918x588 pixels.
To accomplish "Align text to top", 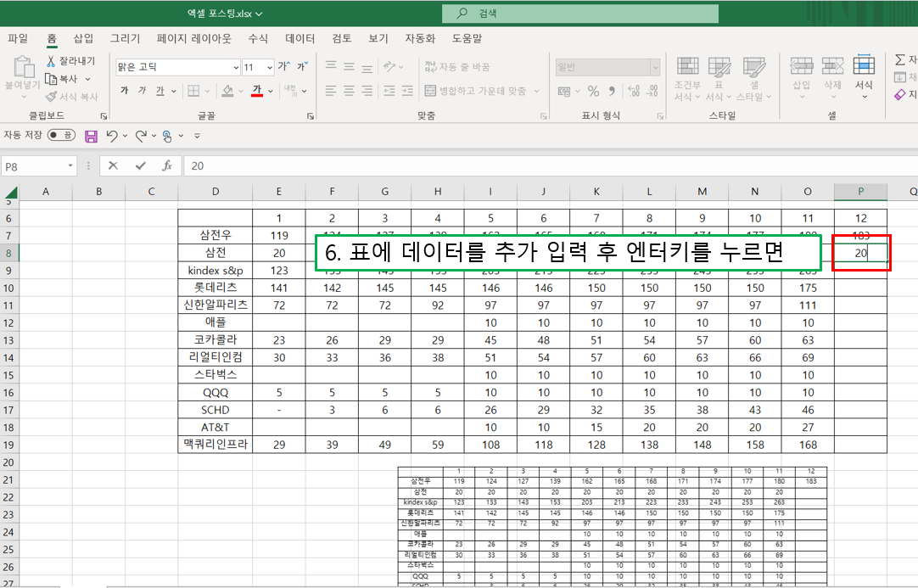I will pyautogui.click(x=331, y=66).
